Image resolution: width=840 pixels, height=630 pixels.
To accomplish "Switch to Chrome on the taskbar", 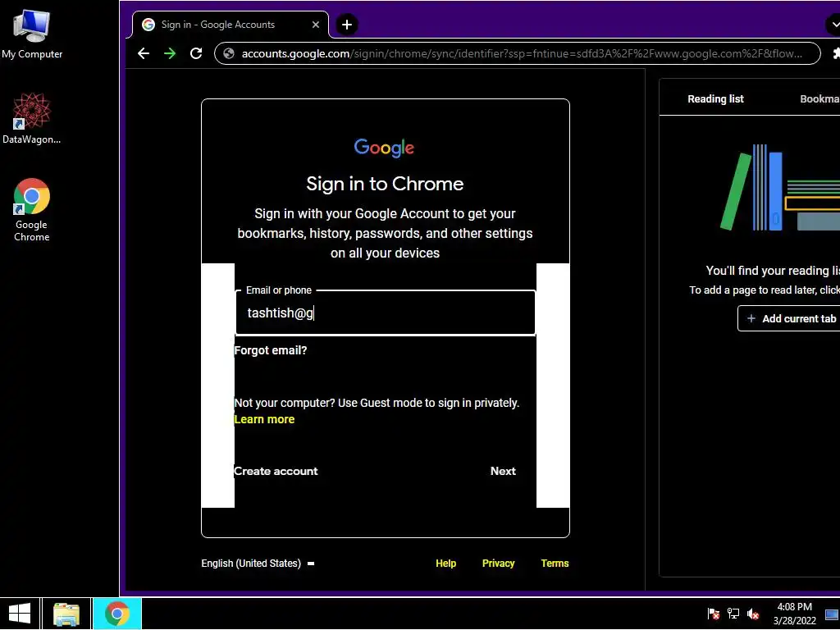I will 117,614.
